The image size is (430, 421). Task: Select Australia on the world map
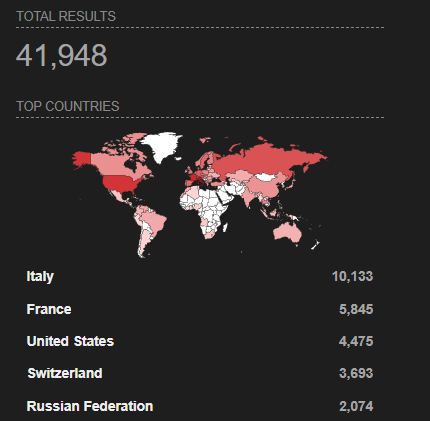click(287, 231)
